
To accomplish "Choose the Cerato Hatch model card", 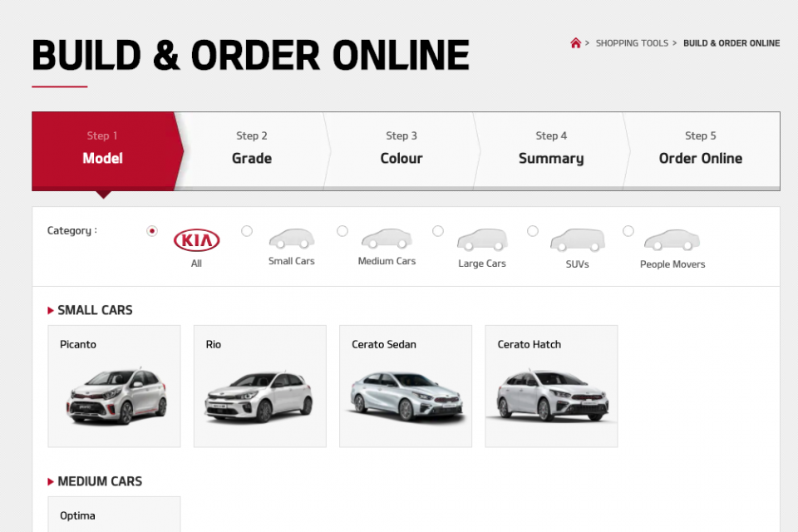I will [x=551, y=387].
